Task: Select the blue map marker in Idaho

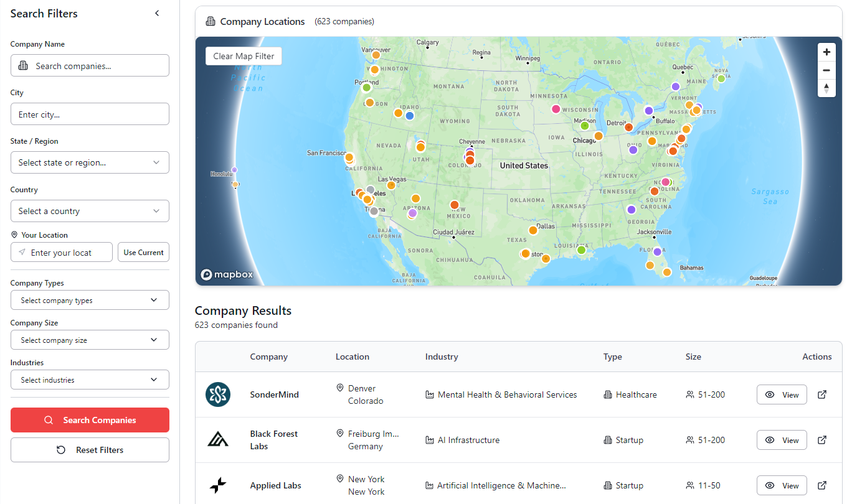Action: (x=410, y=115)
